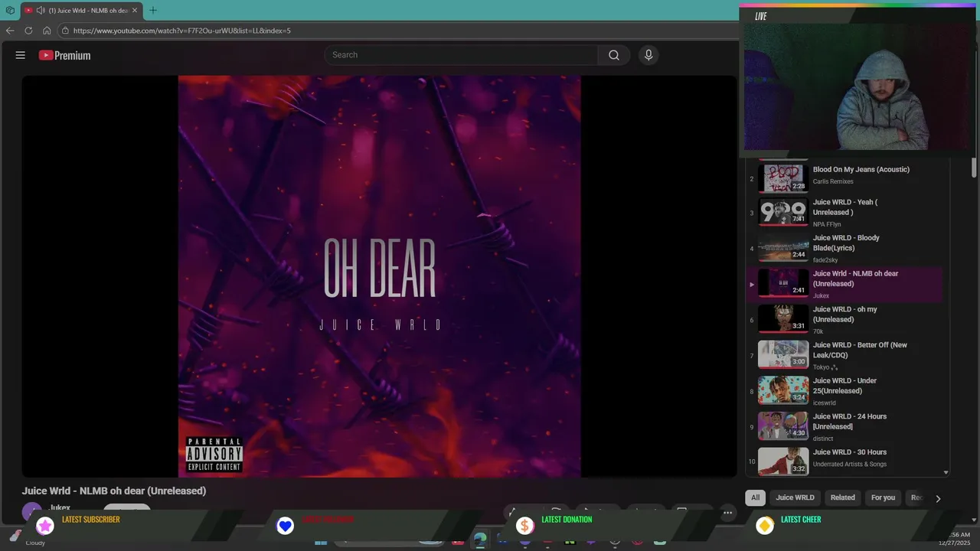The width and height of the screenshot is (980, 551).
Task: Open Jukex channel avatar below the video
Action: click(31, 511)
